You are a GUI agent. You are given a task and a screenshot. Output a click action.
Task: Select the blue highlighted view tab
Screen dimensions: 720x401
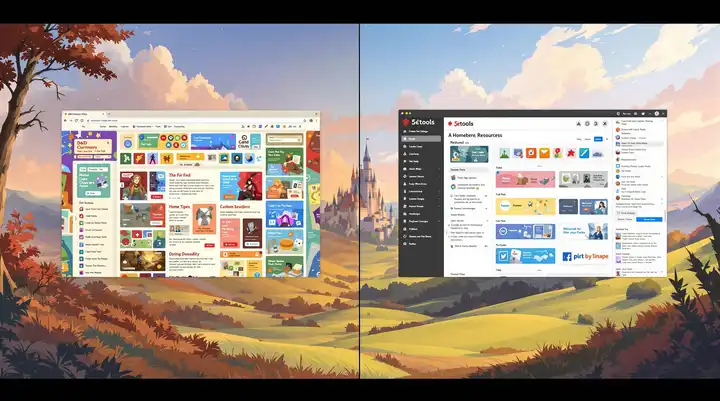click(x=598, y=139)
